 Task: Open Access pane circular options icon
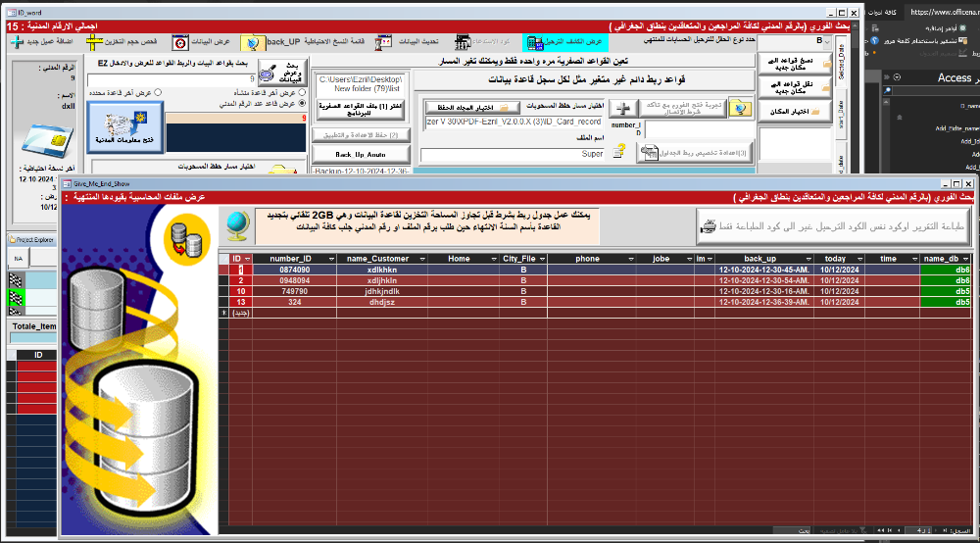click(897, 77)
